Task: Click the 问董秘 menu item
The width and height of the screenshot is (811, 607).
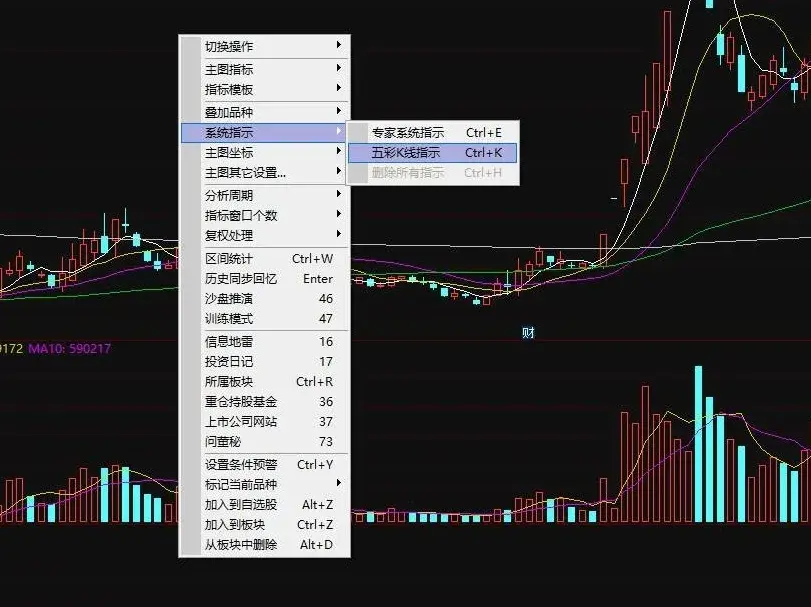Action: 265,442
